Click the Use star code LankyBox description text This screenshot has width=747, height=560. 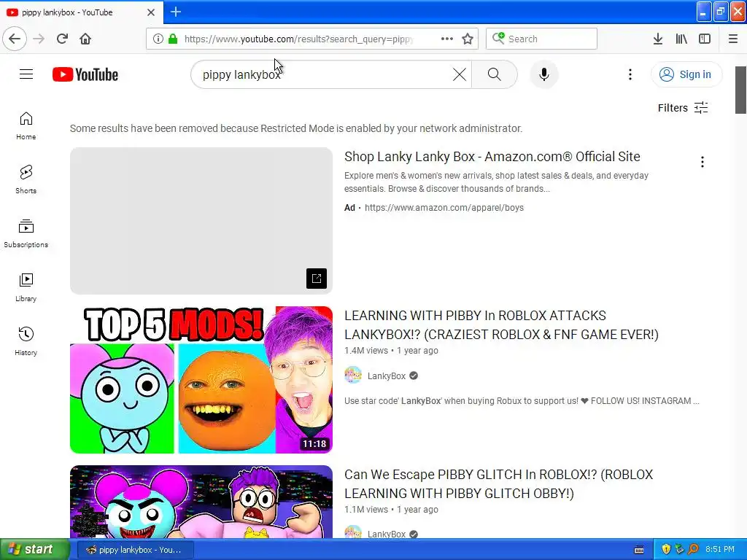click(x=522, y=401)
